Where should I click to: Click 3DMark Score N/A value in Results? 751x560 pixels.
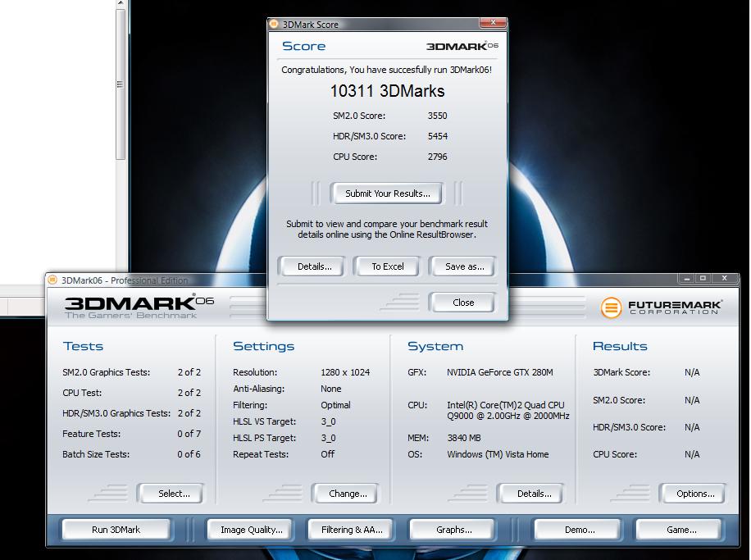pyautogui.click(x=692, y=372)
